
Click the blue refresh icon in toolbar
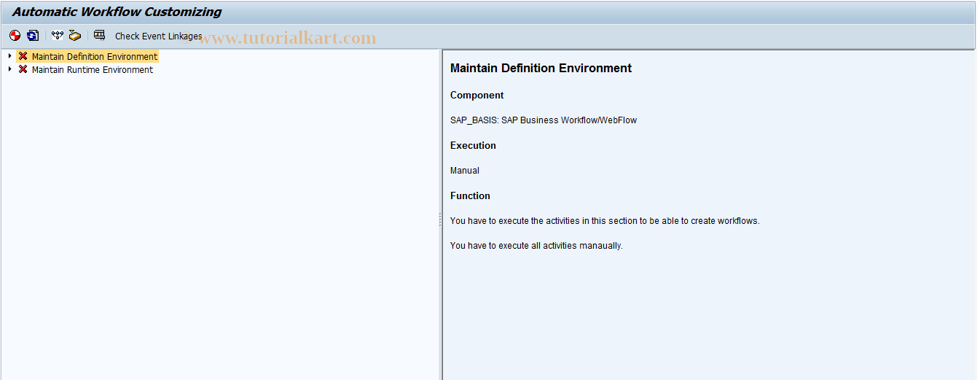pyautogui.click(x=33, y=36)
